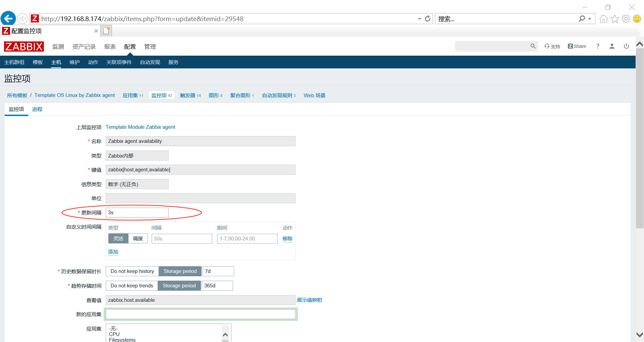Switch to the 进程 form tab
This screenshot has height=342, width=644.
(37, 109)
